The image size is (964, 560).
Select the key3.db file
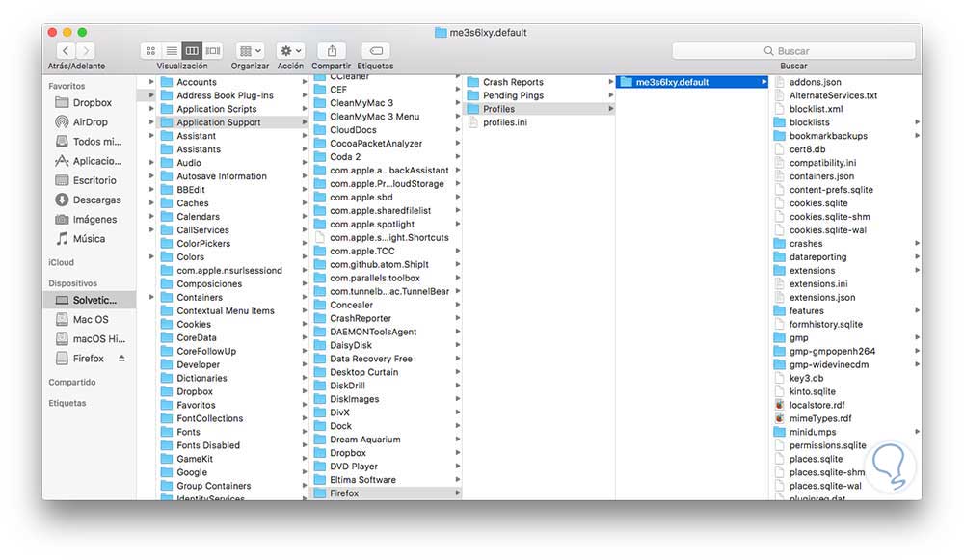[x=846, y=378]
